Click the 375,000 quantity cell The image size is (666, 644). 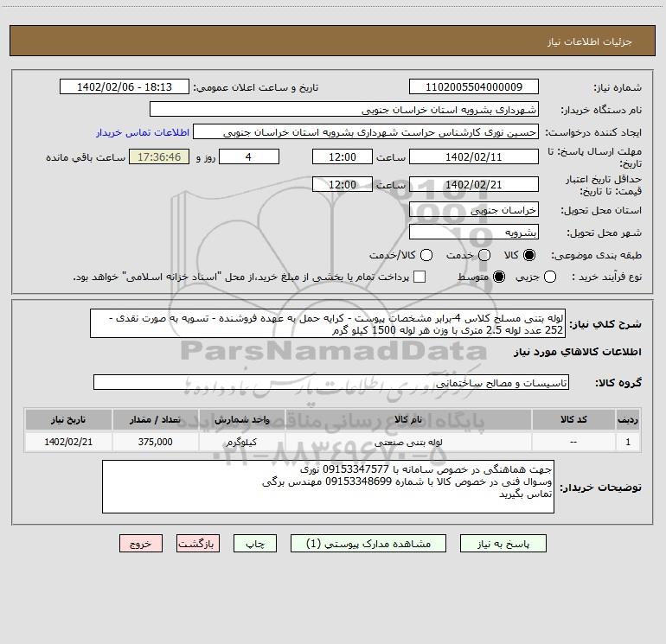coord(155,442)
